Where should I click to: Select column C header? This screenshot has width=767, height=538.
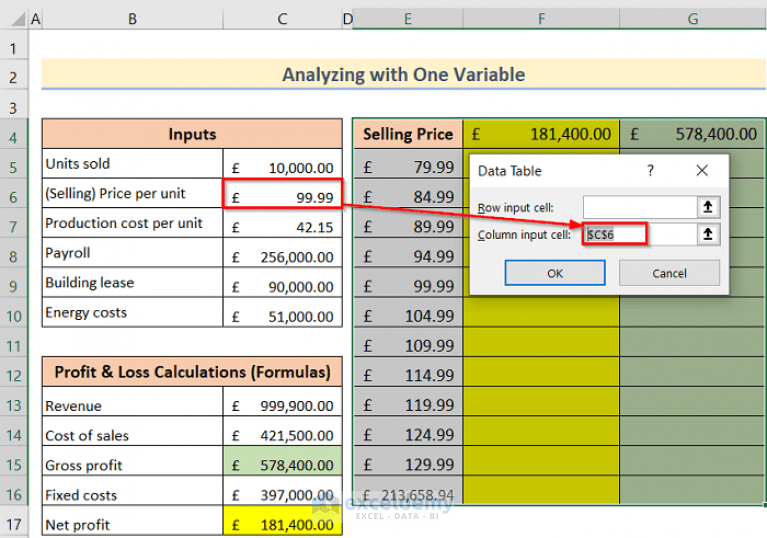point(282,19)
